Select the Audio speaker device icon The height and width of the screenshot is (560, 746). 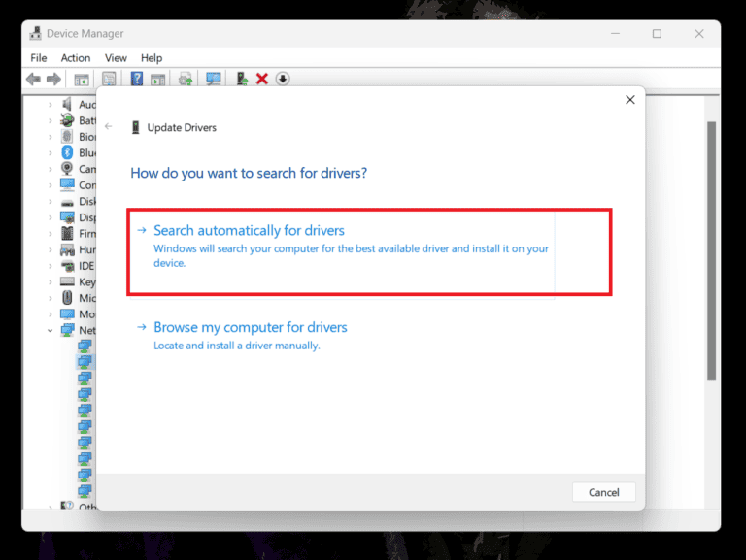(x=67, y=104)
